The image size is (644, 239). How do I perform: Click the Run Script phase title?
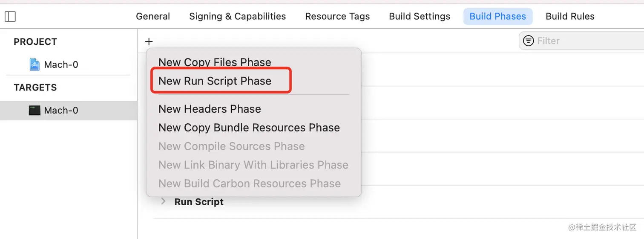pyautogui.click(x=199, y=202)
